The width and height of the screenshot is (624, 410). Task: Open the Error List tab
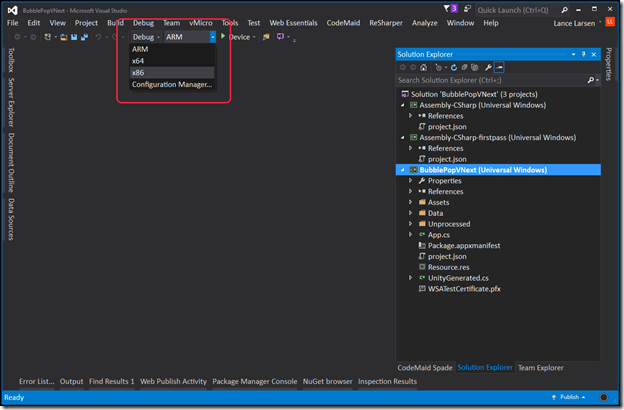[x=37, y=381]
